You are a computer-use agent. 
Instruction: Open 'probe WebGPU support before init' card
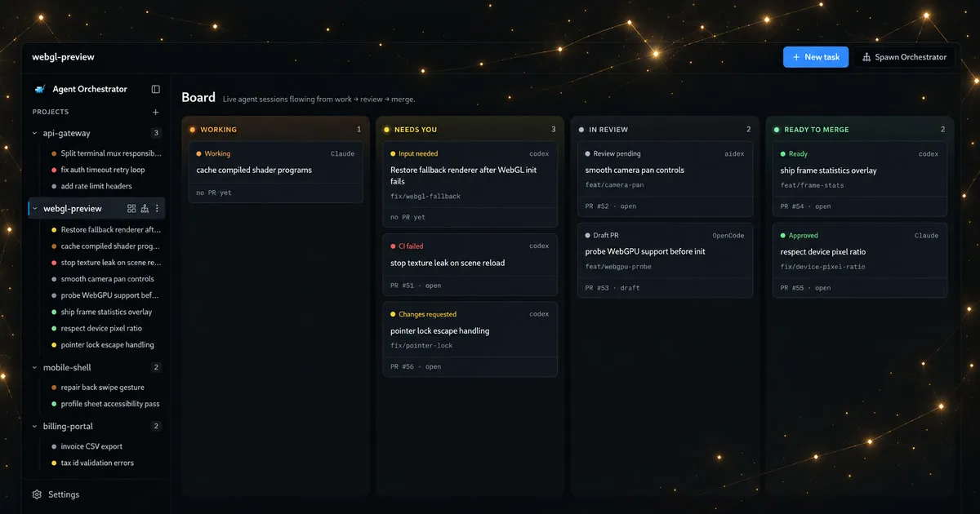(664, 260)
